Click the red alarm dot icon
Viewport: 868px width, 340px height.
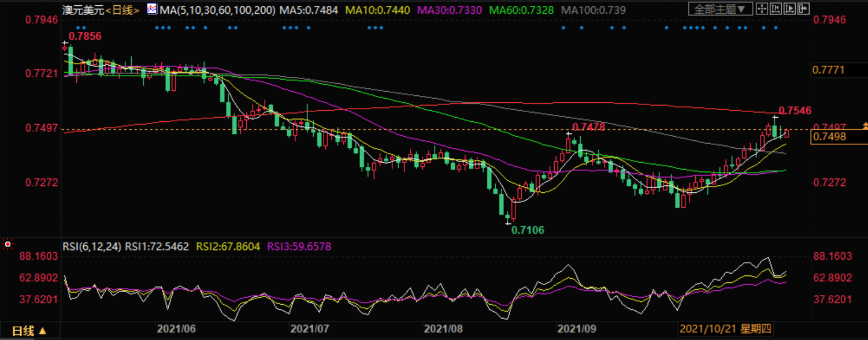8,245
